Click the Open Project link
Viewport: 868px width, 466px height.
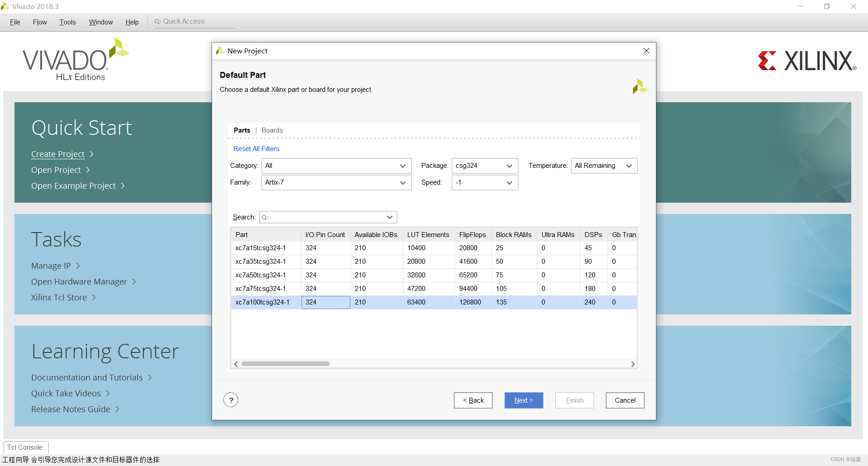tap(56, 170)
